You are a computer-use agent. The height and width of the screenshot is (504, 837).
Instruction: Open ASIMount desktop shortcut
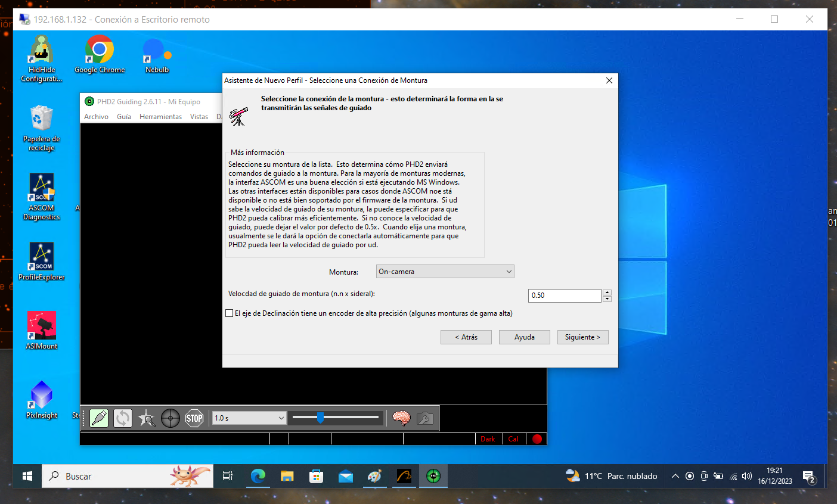[x=42, y=330]
